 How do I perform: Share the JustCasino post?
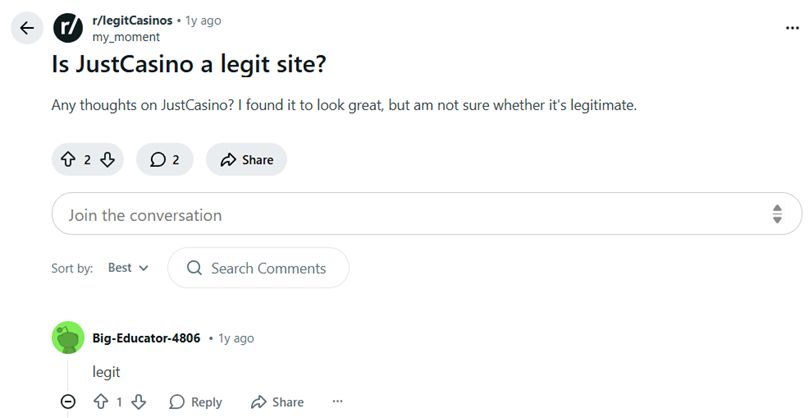coord(246,160)
